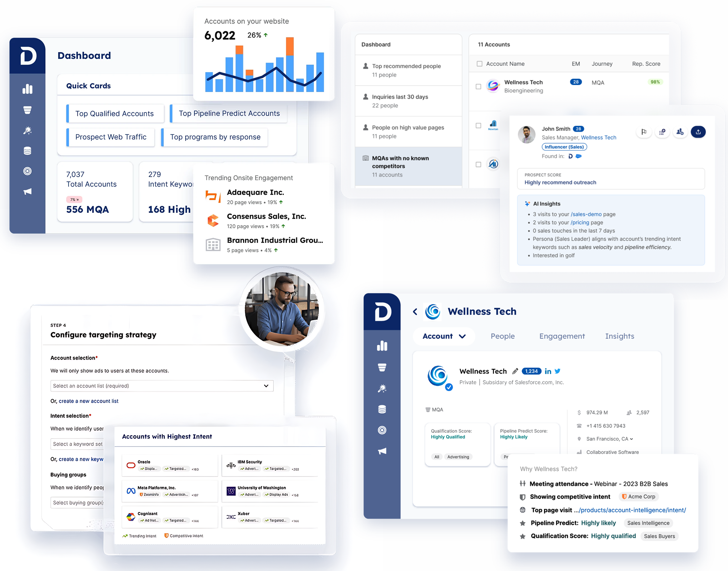Viewport: 728px width, 571px height.
Task: Open the Select a keyword set dropdown
Action: [77, 444]
